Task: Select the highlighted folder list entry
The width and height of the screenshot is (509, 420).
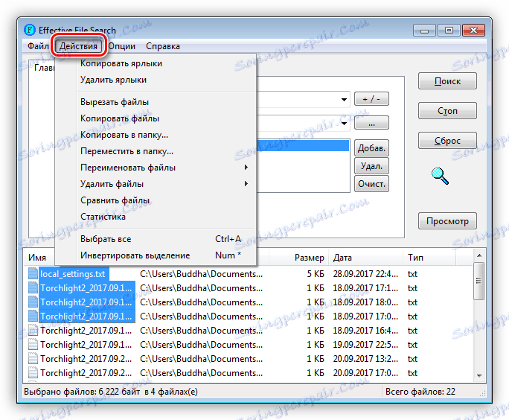Action: pyautogui.click(x=303, y=145)
